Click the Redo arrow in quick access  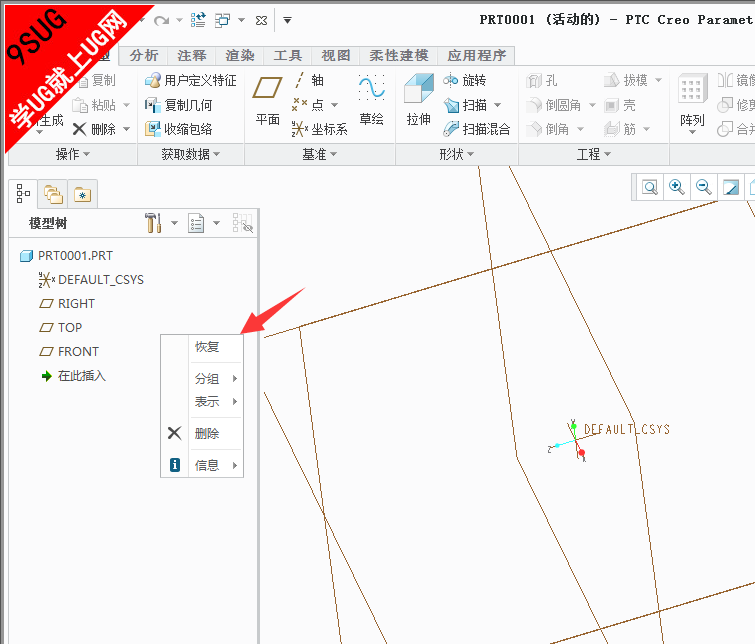[161, 20]
